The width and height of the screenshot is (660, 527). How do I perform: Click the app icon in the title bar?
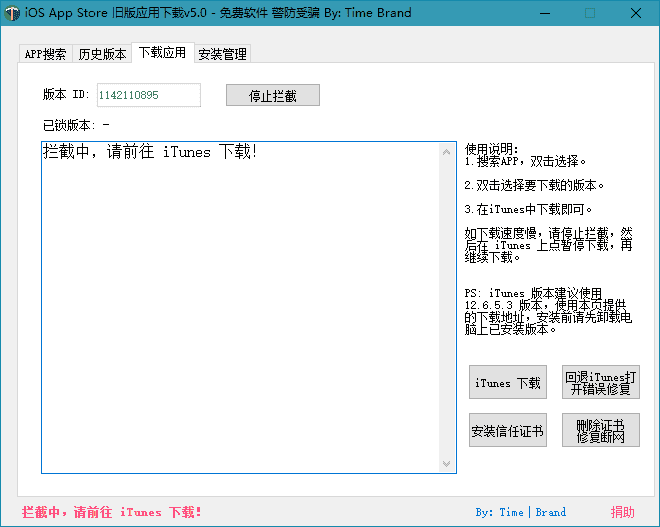[x=13, y=13]
